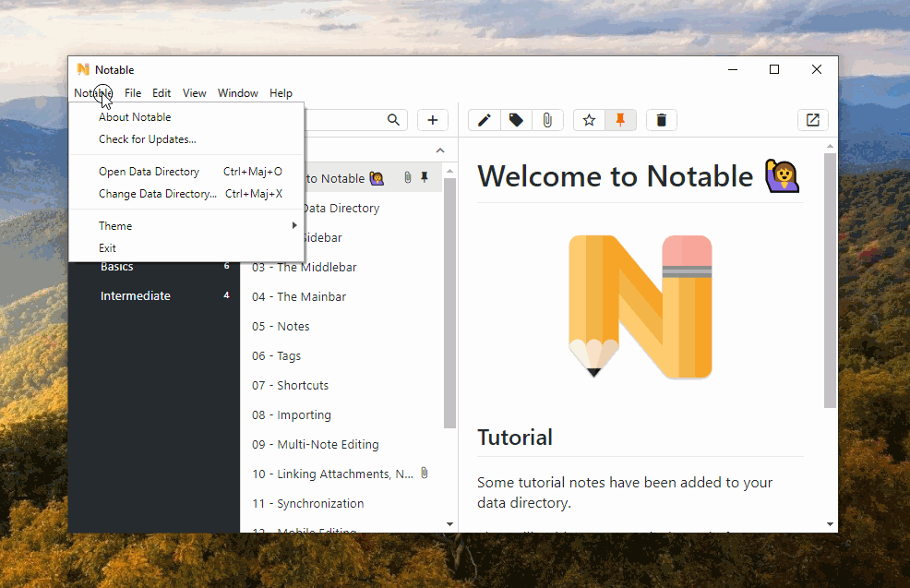The width and height of the screenshot is (910, 588).
Task: Click the paperclip icon on Welcome note row
Action: [408, 177]
